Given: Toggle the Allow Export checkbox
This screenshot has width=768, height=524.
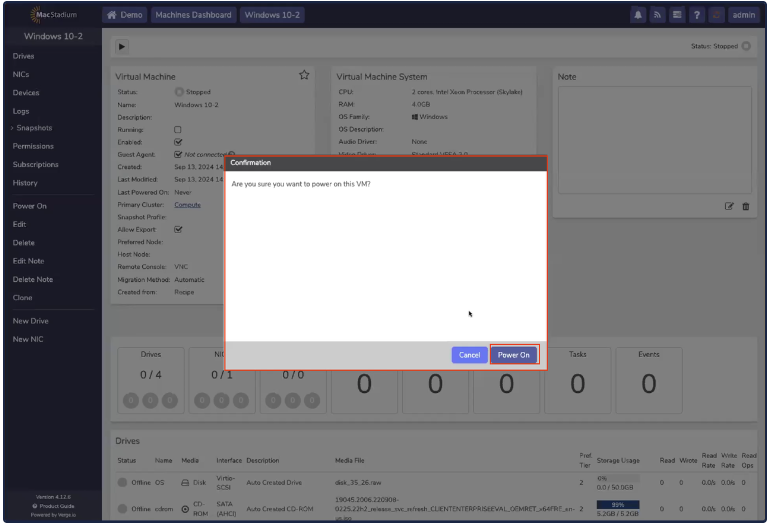Looking at the screenshot, I should pos(178,229).
